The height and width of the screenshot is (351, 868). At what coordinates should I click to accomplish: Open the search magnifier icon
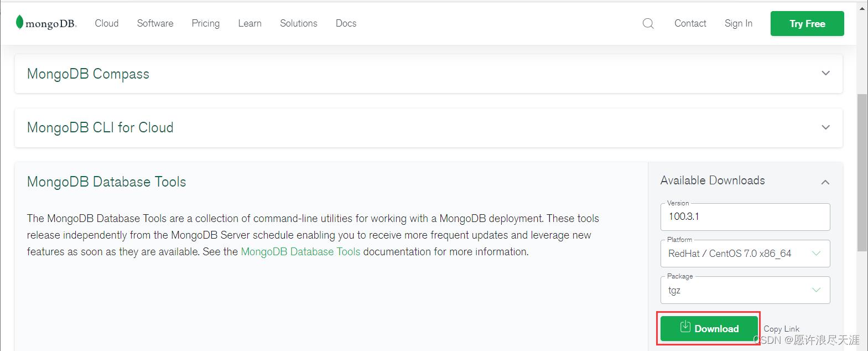[x=648, y=23]
